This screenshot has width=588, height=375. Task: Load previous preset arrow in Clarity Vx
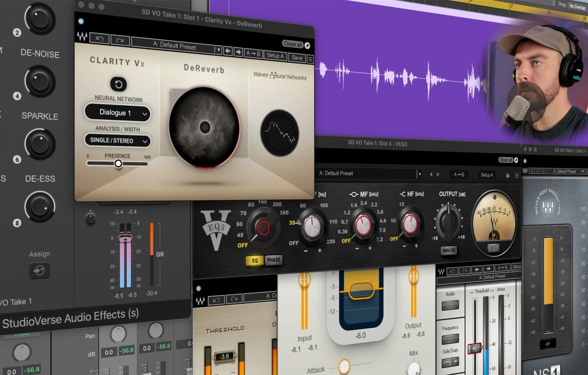pyautogui.click(x=227, y=51)
